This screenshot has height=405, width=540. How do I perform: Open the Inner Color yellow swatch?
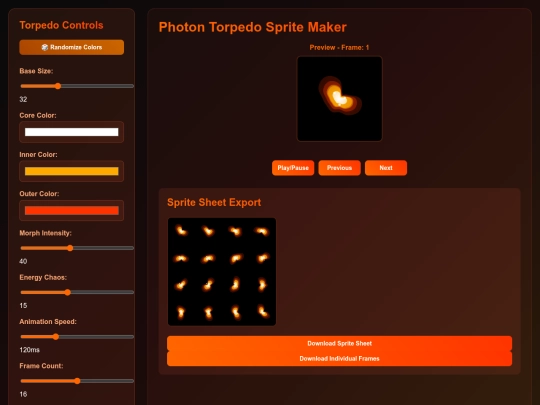click(x=72, y=171)
